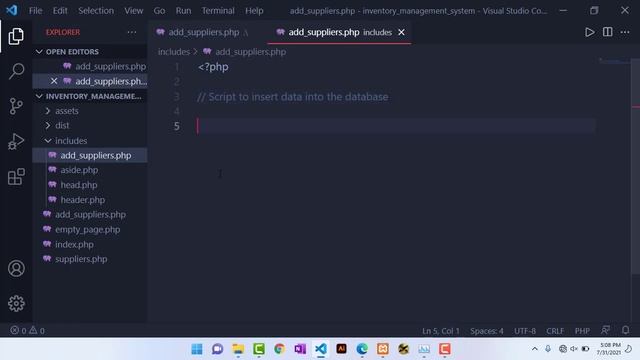Open editor More Actions ellipsis

point(625,32)
